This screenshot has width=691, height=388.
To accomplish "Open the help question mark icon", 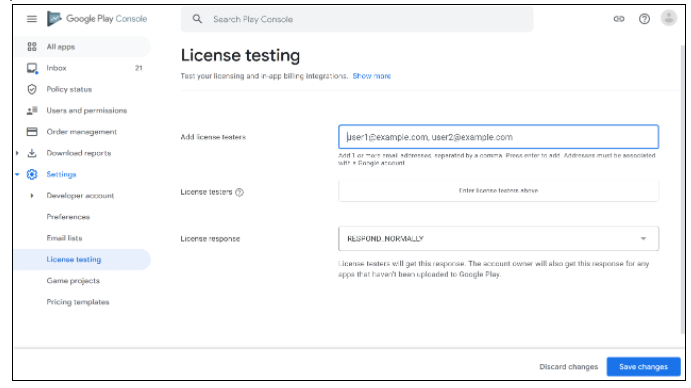I will [x=644, y=19].
